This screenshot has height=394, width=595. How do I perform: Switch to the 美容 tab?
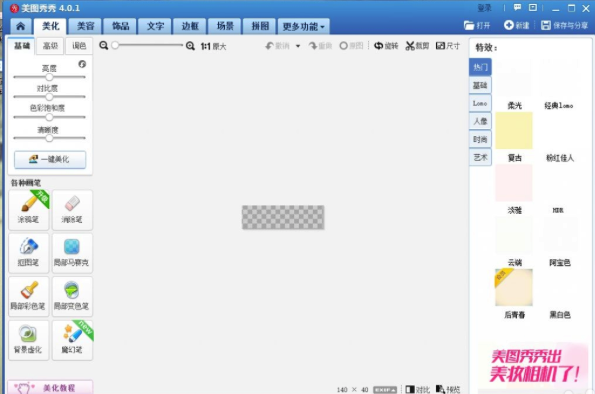coord(85,26)
